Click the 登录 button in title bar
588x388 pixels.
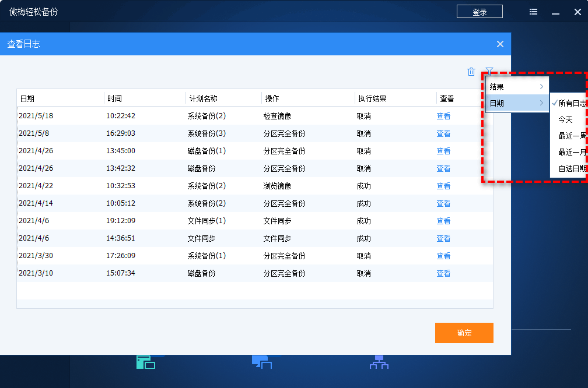pos(480,12)
